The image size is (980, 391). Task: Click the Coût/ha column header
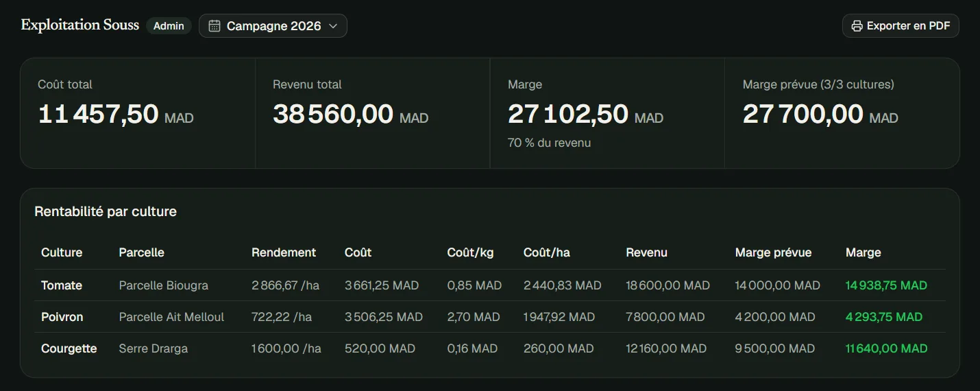pos(547,252)
